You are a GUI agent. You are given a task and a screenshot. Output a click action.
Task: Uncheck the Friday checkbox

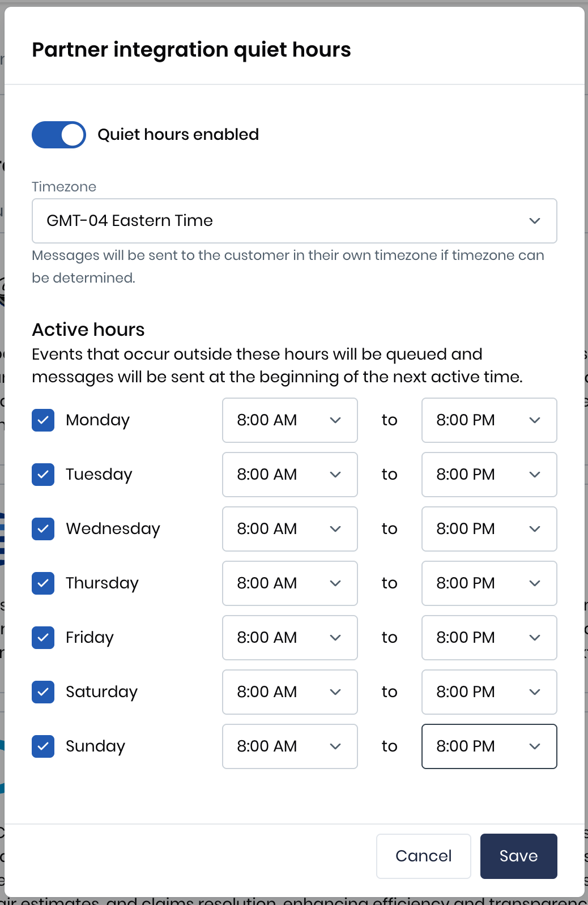point(43,638)
